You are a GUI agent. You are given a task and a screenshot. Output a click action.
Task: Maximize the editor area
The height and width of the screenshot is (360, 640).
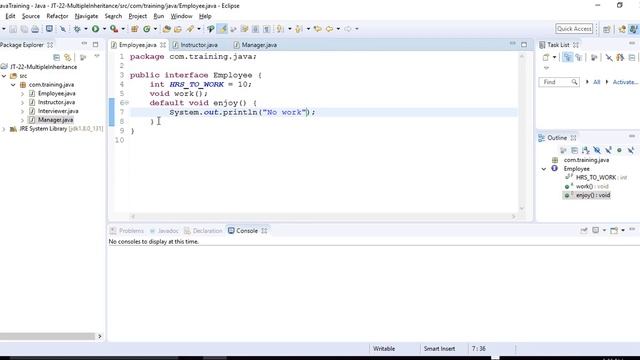point(524,44)
